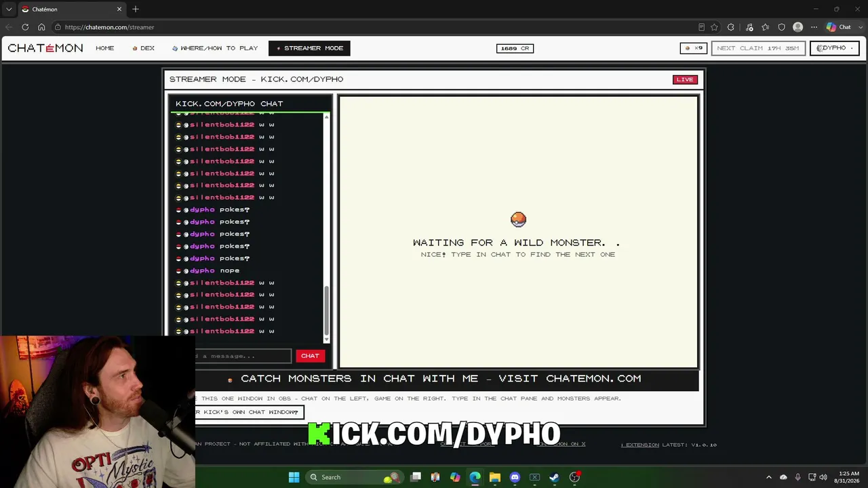Show hidden system tray icons
The image size is (868, 488).
pos(768,477)
